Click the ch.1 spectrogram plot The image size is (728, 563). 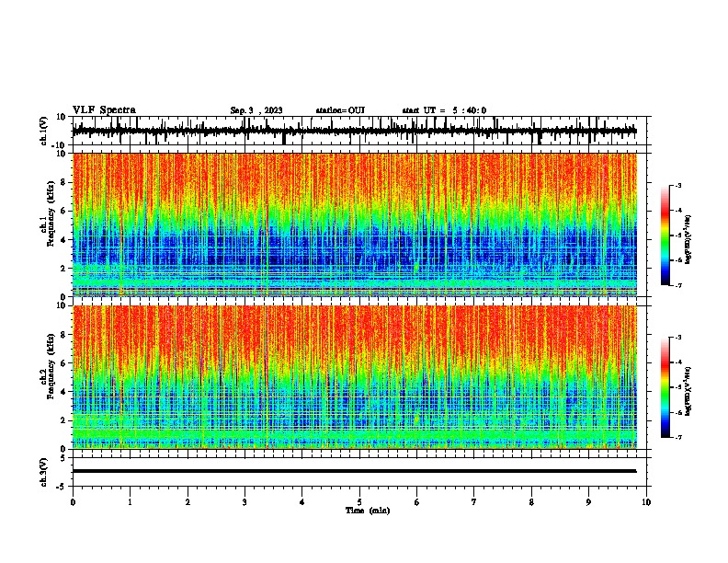point(355,224)
